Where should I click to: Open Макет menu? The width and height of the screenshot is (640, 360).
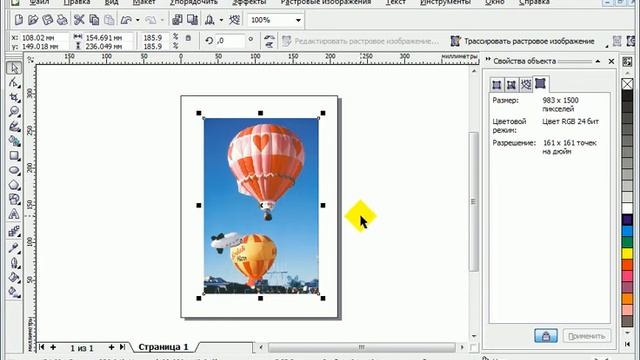(144, 2)
